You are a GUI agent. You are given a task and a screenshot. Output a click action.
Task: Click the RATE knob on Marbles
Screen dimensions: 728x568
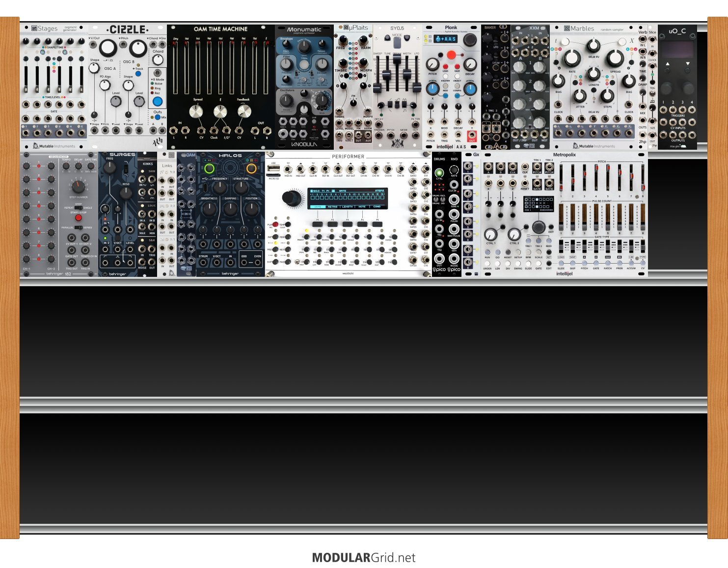pos(572,58)
